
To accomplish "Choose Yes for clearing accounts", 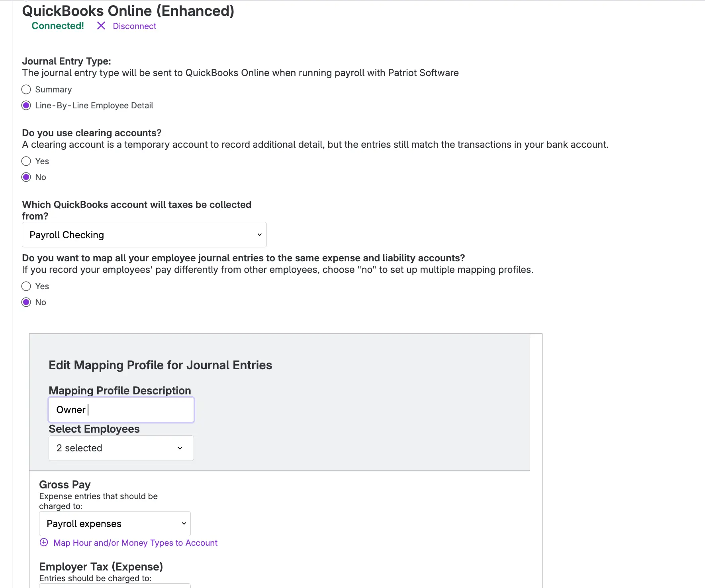I will click(x=26, y=161).
